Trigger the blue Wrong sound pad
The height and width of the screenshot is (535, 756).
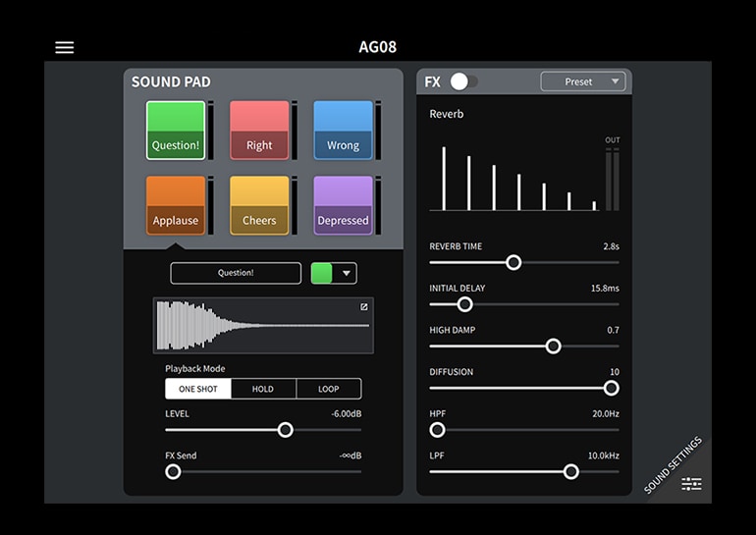(x=343, y=130)
